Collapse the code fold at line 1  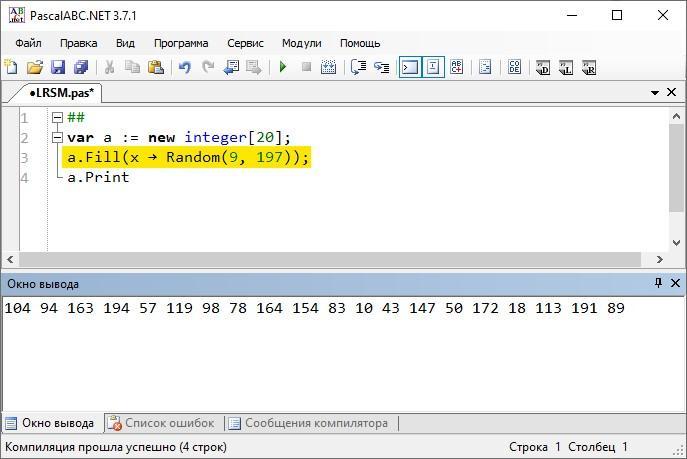(x=57, y=117)
